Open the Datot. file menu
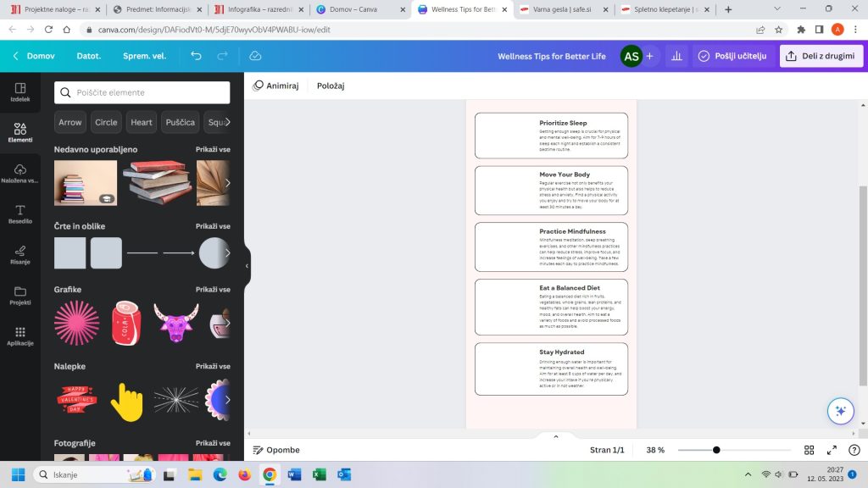 88,56
